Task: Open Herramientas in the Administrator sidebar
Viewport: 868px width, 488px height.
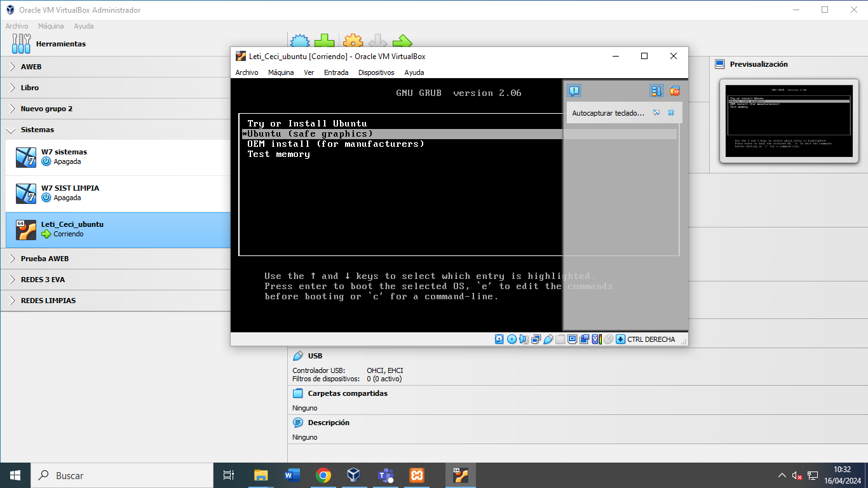Action: pyautogui.click(x=60, y=44)
